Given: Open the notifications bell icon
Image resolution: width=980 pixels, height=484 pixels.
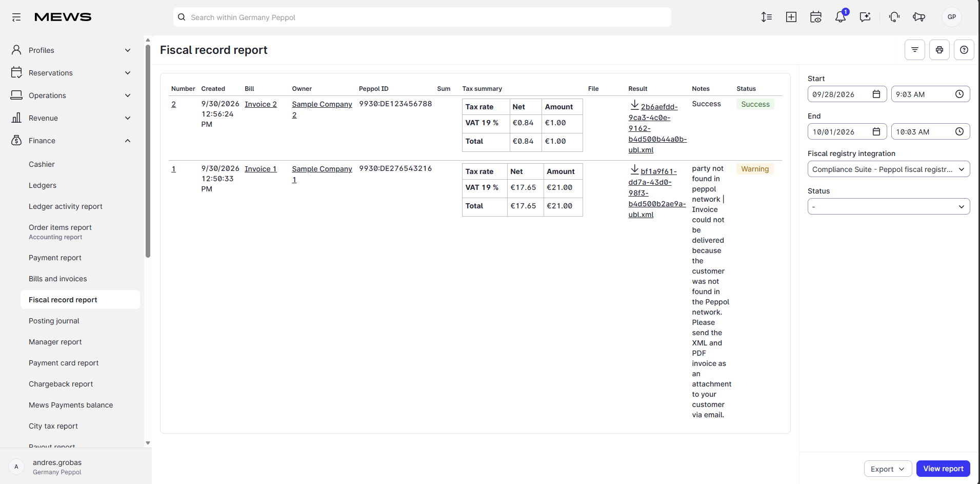Looking at the screenshot, I should click(841, 17).
